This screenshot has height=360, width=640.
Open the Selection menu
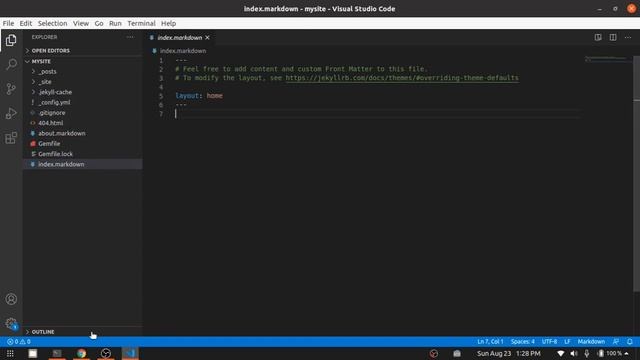[x=53, y=23]
